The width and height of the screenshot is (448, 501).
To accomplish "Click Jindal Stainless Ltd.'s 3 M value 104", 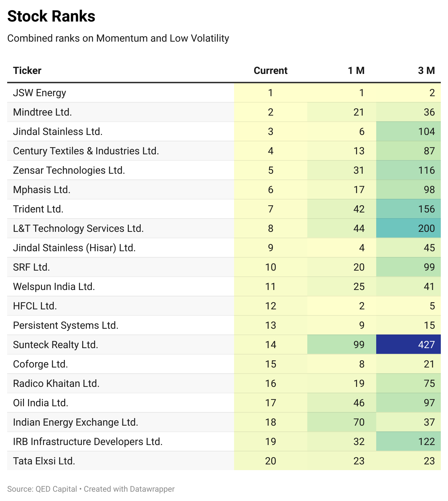I will click(x=426, y=131).
